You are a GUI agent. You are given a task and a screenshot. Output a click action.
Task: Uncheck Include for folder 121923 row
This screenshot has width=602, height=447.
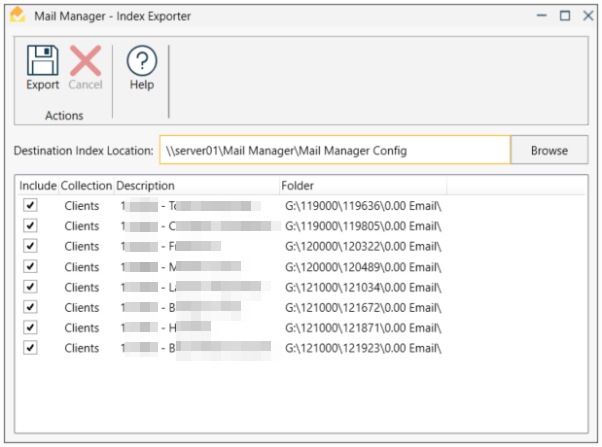click(31, 348)
